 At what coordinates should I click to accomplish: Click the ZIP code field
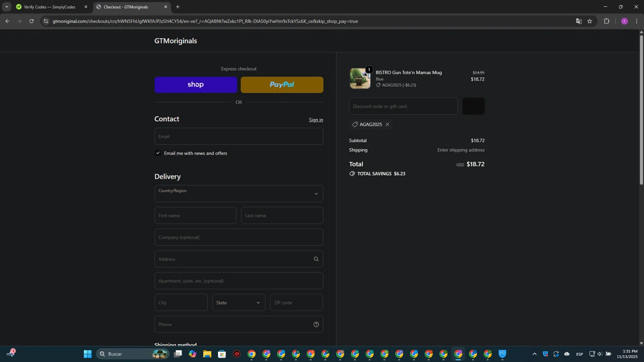click(296, 303)
